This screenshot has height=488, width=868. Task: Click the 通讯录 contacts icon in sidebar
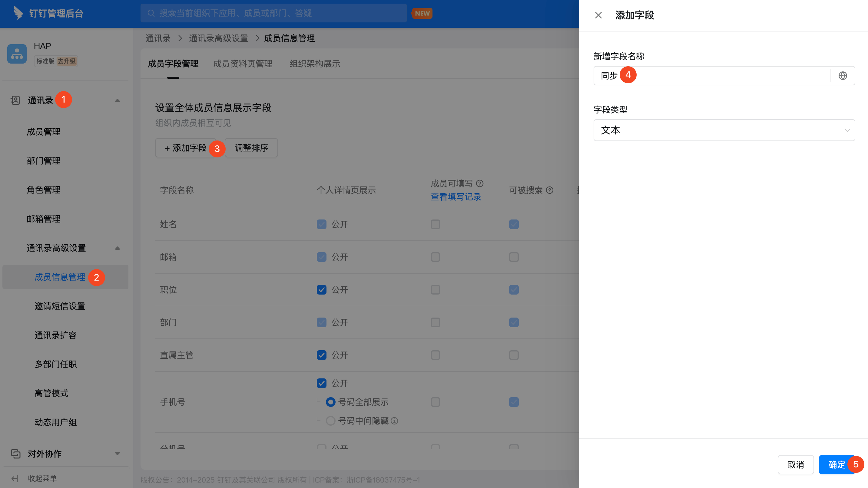pyautogui.click(x=15, y=100)
